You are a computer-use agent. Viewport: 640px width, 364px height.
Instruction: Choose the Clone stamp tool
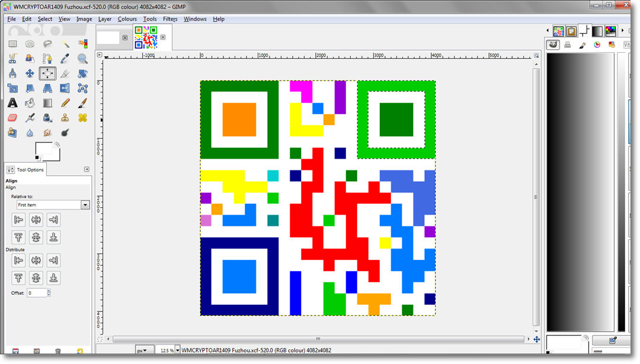click(x=65, y=118)
